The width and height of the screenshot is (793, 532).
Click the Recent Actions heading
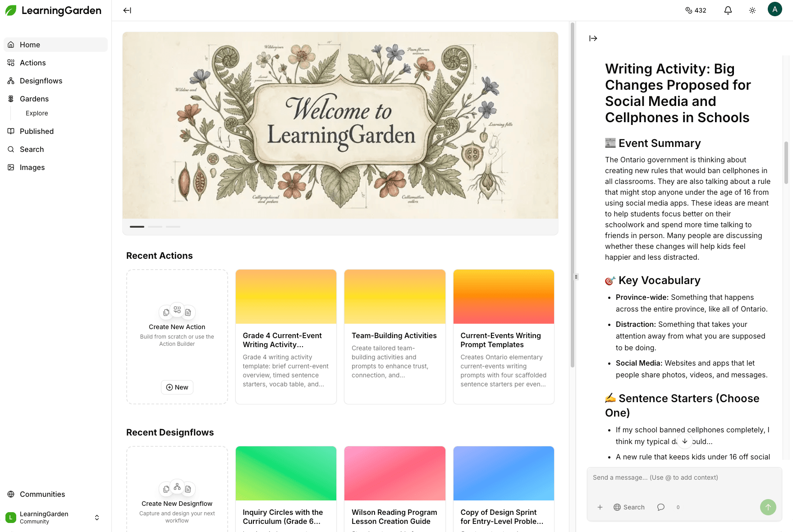160,256
